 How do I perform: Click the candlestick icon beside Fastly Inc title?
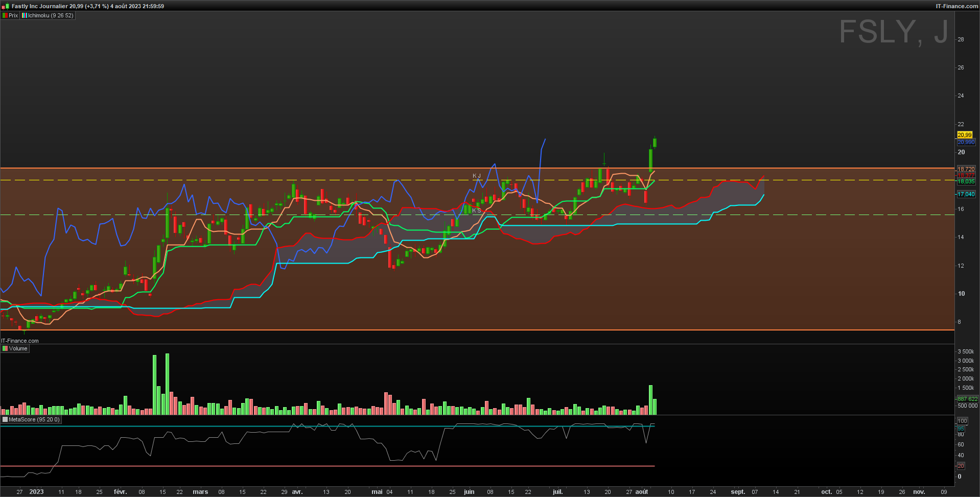click(6, 6)
